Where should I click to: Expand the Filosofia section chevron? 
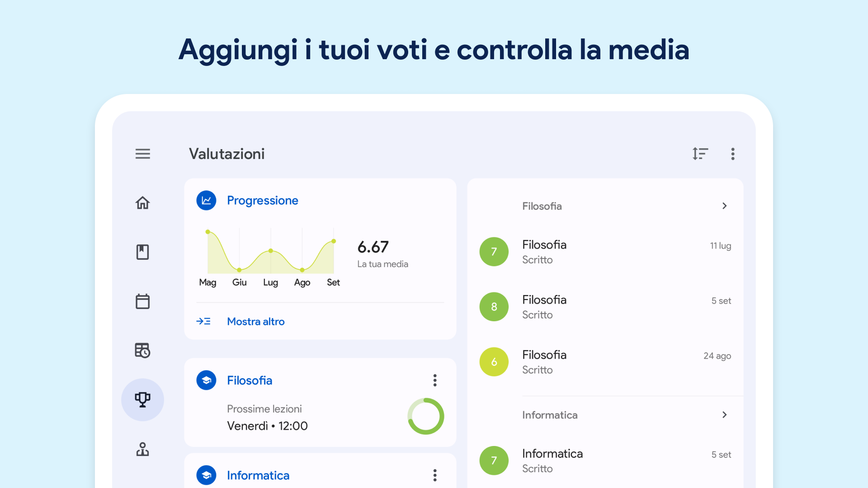point(724,206)
